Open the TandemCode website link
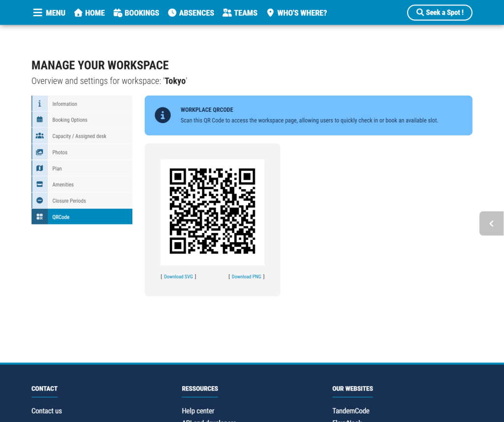 (x=350, y=411)
